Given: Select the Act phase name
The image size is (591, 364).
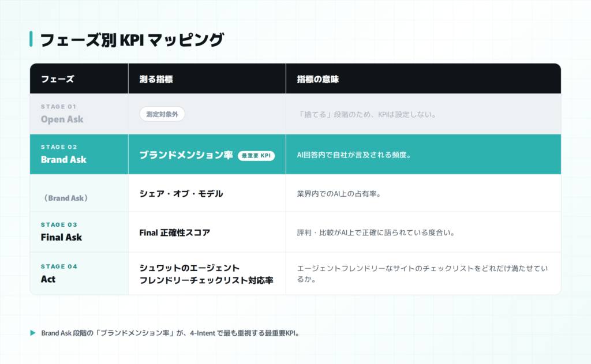Looking at the screenshot, I should tap(48, 279).
